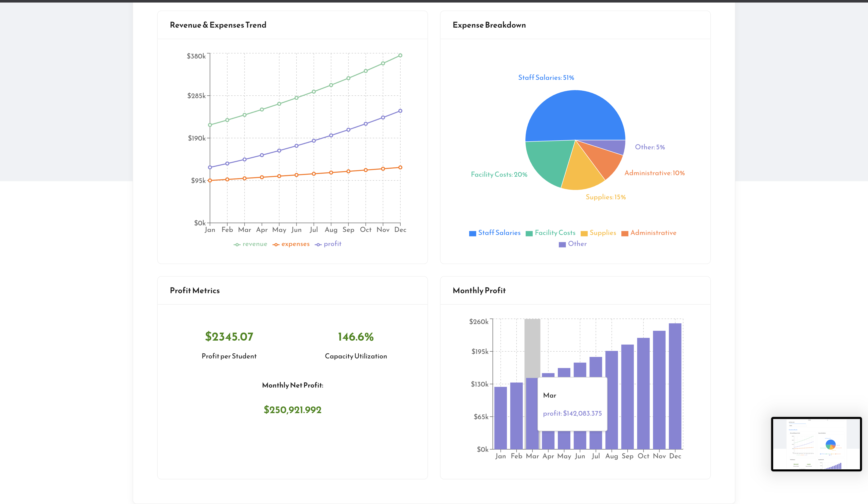Click the Monthly Net Profit value $250,921.992
This screenshot has height=504, width=868.
tap(292, 410)
